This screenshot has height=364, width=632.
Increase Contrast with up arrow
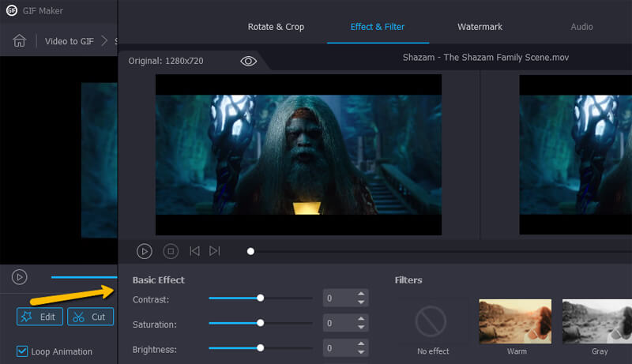[x=361, y=294]
